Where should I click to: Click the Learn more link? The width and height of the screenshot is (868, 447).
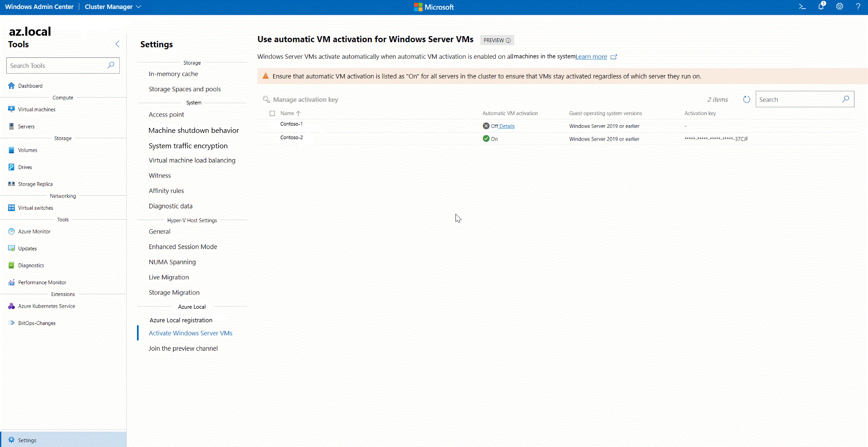(x=591, y=57)
